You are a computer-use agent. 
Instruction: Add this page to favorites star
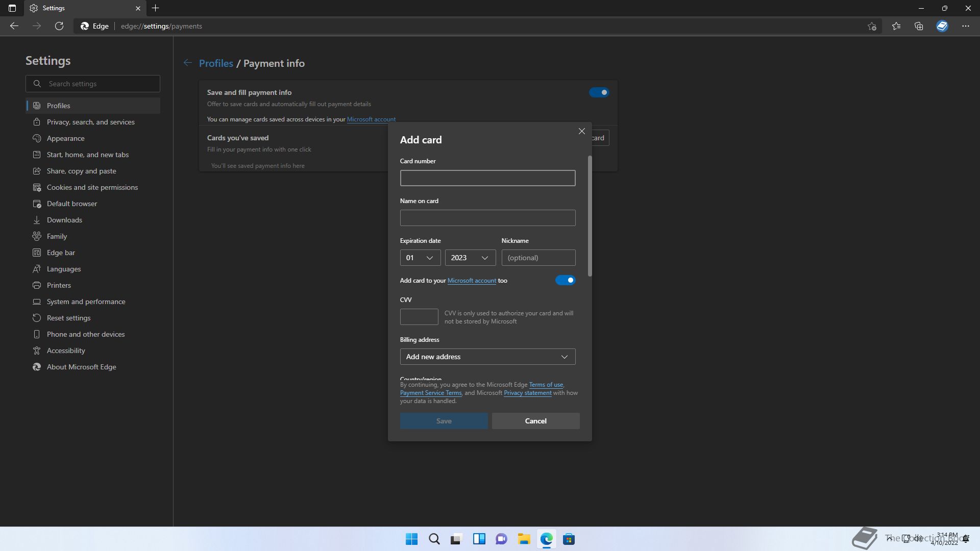point(872,26)
